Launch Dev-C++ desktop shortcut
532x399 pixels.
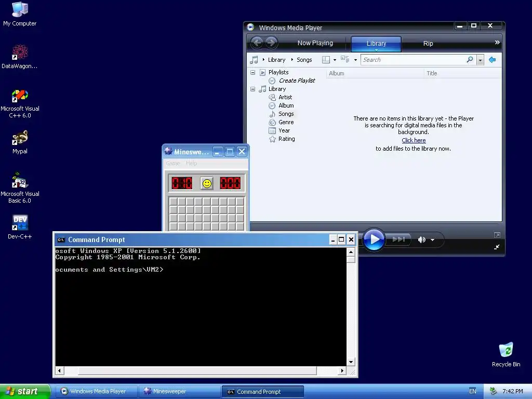pos(20,227)
